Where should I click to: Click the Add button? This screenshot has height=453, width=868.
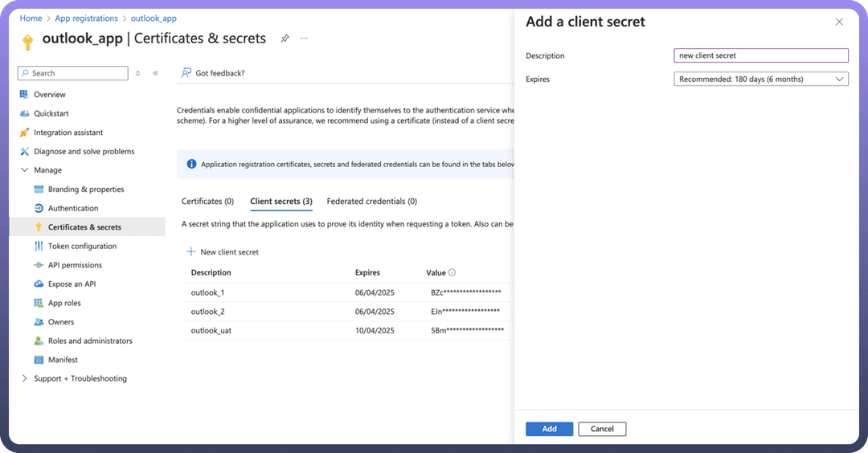pyautogui.click(x=549, y=429)
